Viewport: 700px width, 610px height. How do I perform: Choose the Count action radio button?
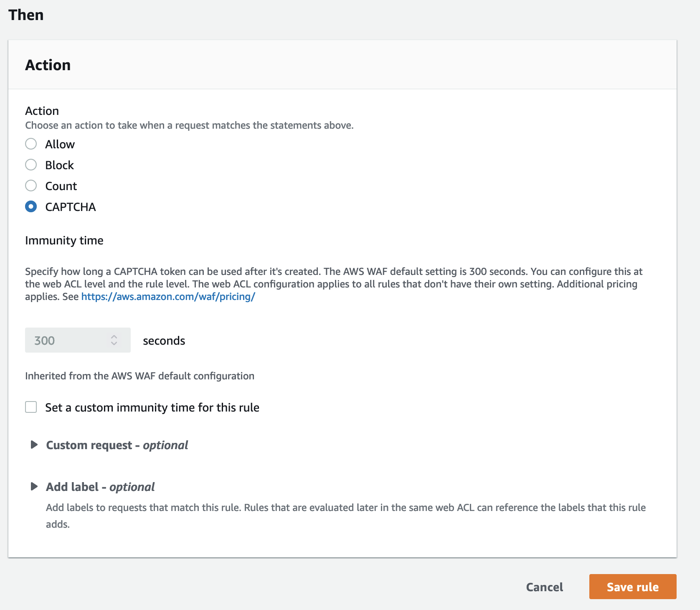[x=31, y=186]
